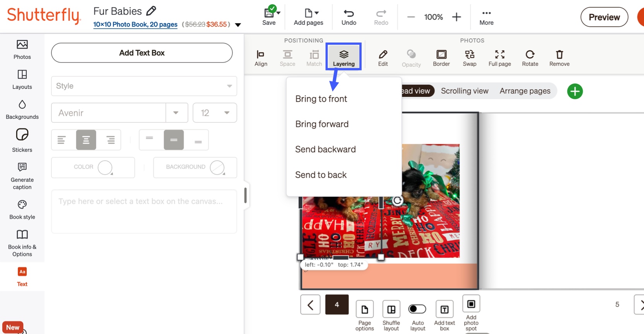This screenshot has height=334, width=644.
Task: Open the font size 12 dropdown
Action: click(215, 112)
